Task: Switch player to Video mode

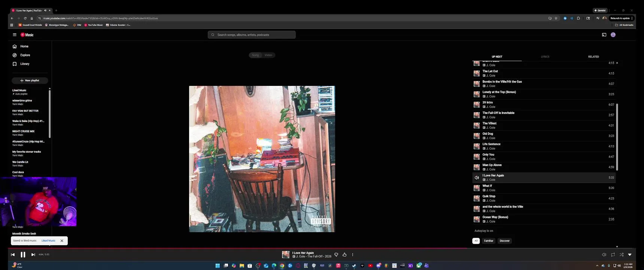Action: tap(268, 55)
